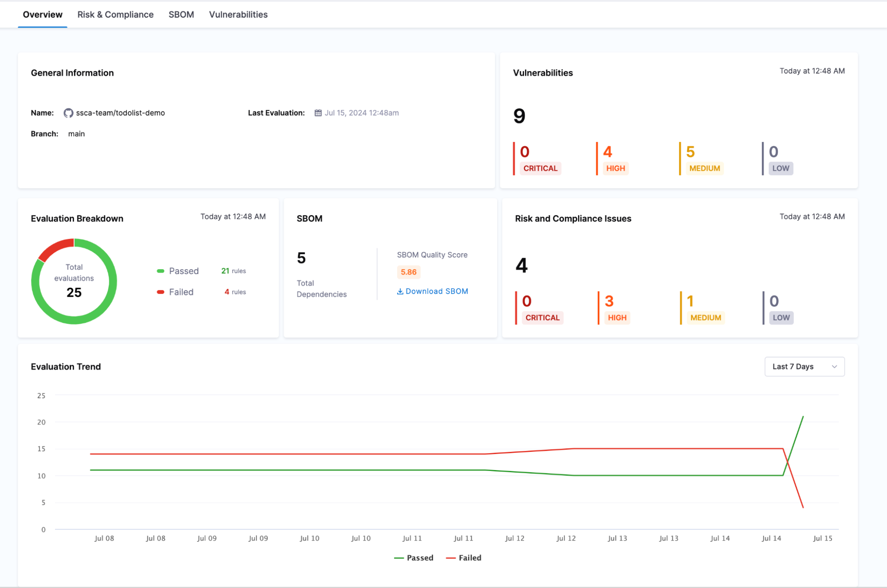This screenshot has height=588, width=887.
Task: Click the 5.86 SBOM Quality Score badge
Action: (408, 272)
